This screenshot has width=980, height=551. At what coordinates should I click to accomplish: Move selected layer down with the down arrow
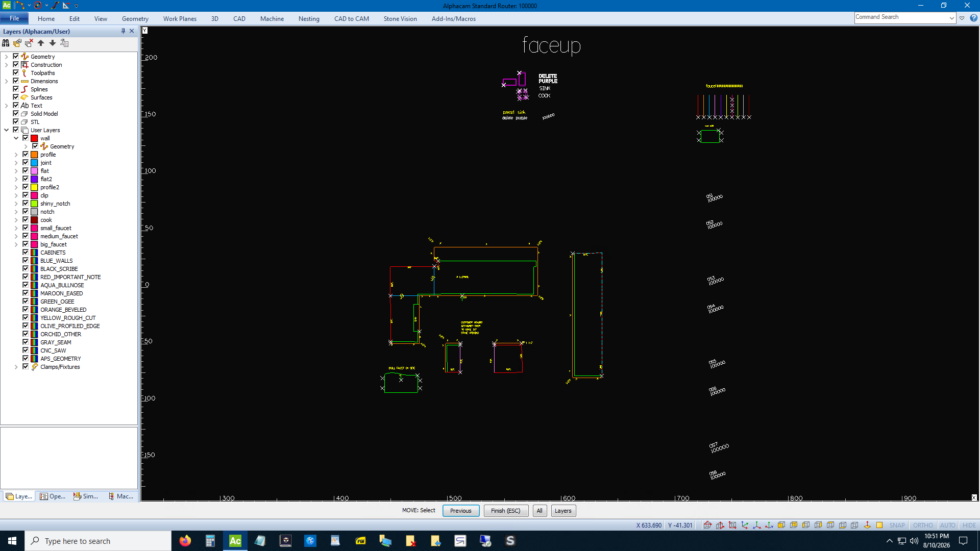[x=53, y=43]
